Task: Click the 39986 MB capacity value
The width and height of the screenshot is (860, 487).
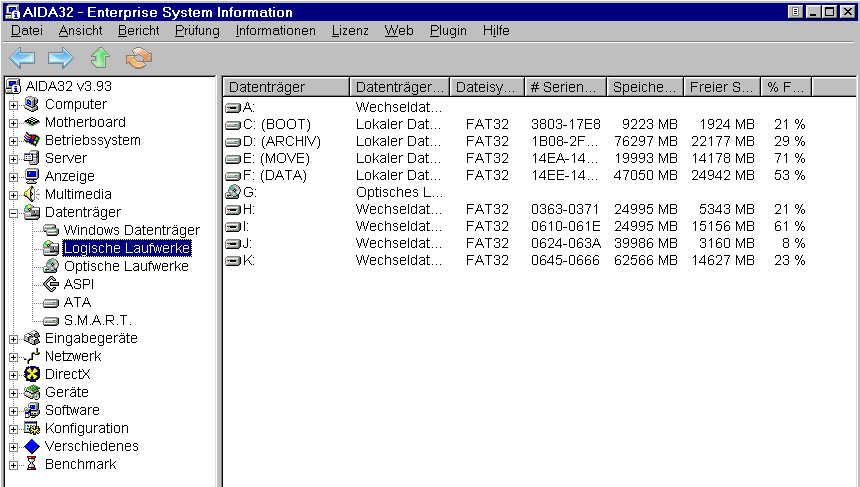Action: [x=646, y=244]
